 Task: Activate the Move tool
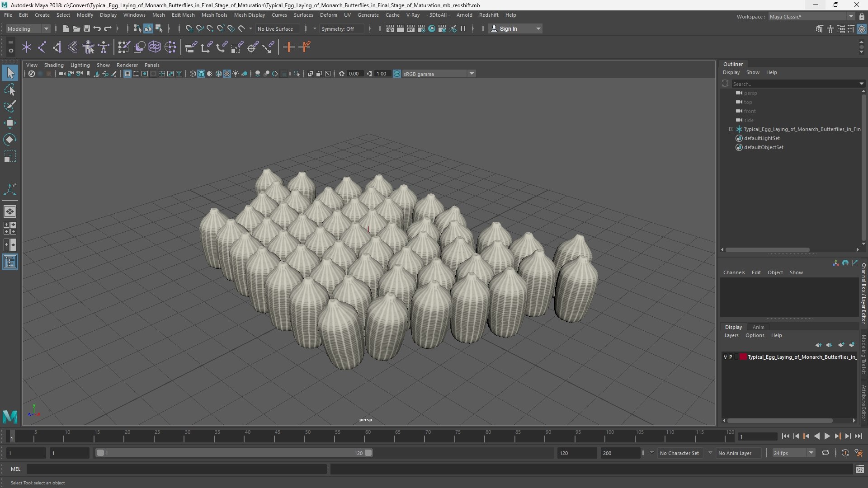click(10, 123)
